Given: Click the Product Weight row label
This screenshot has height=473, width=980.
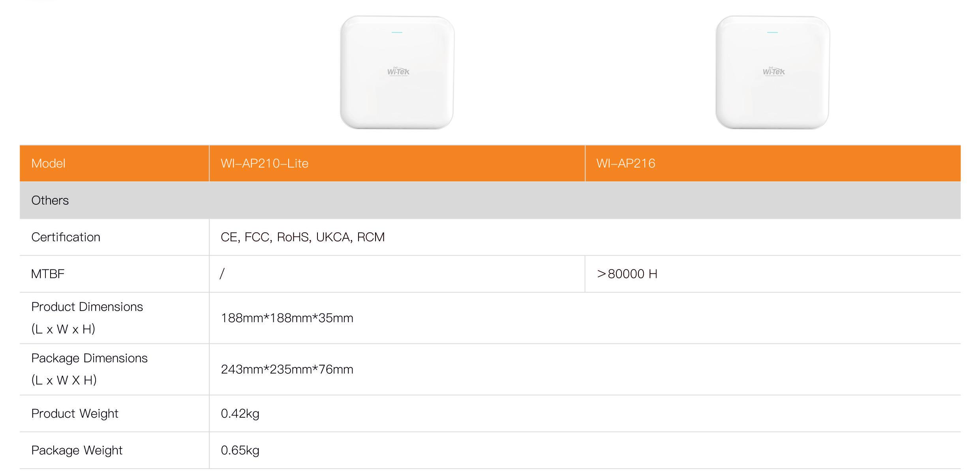Looking at the screenshot, I should click(x=75, y=413).
